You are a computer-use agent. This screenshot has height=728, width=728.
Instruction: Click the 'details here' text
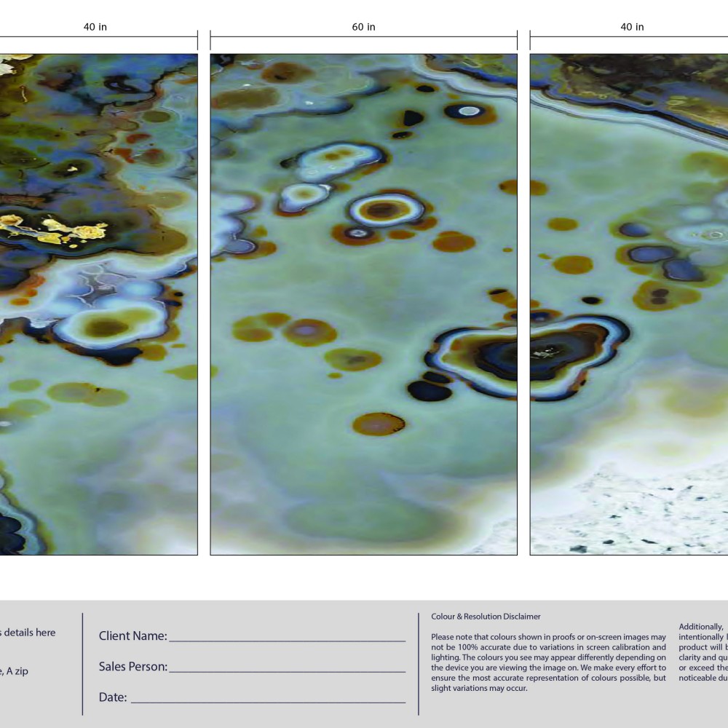[30, 633]
